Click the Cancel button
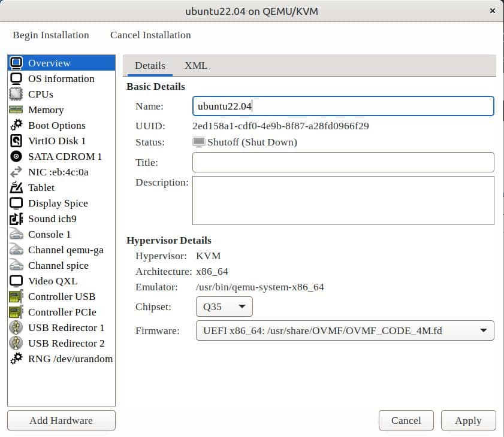Image resolution: width=504 pixels, height=437 pixels. pyautogui.click(x=406, y=420)
